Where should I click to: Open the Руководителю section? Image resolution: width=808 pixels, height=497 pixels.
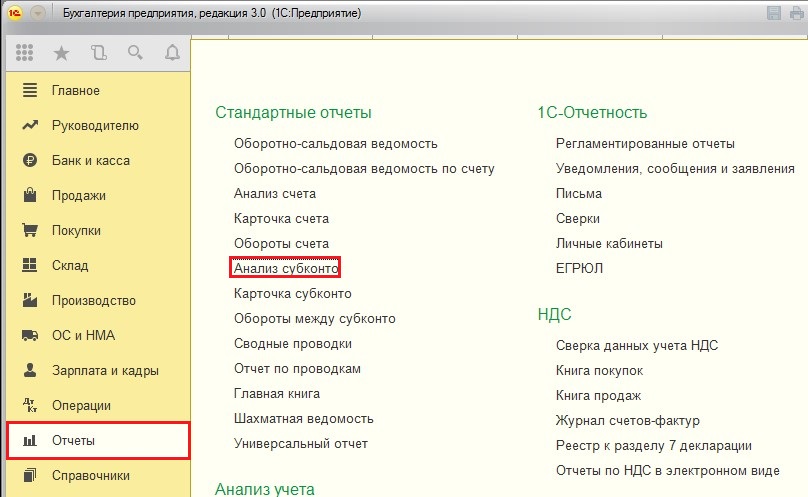(x=98, y=125)
